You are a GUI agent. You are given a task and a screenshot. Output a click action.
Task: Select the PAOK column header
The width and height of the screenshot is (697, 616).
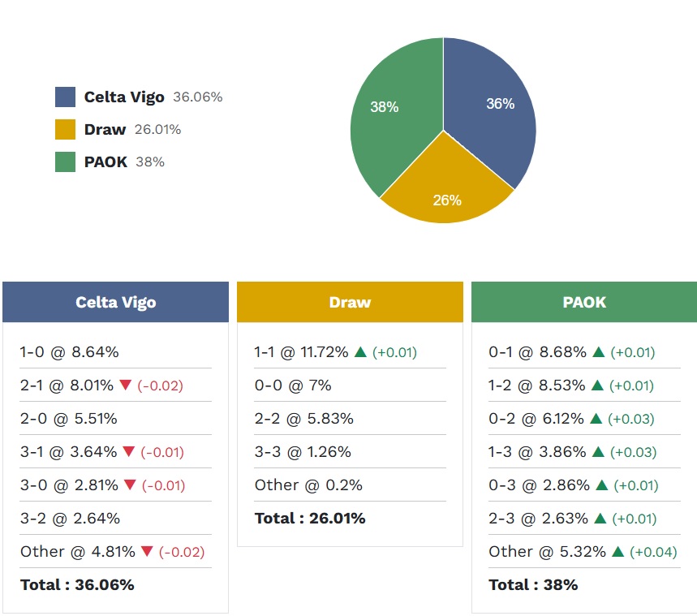tap(584, 303)
